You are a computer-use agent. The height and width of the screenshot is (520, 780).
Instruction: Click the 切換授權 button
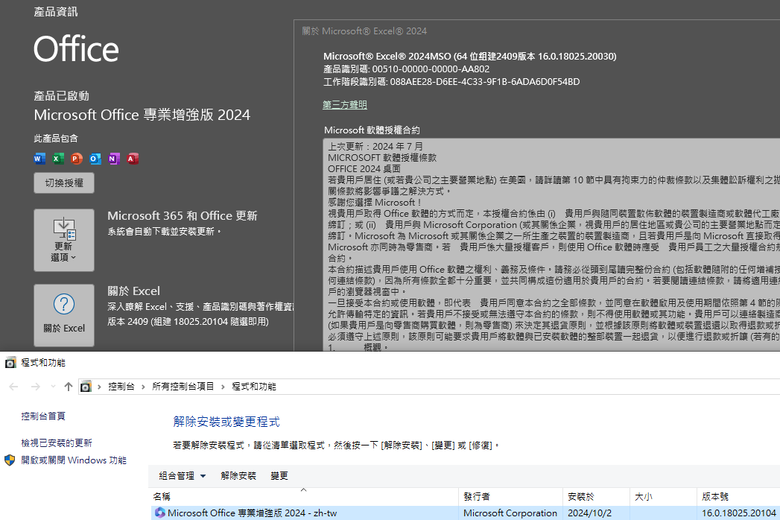[64, 183]
